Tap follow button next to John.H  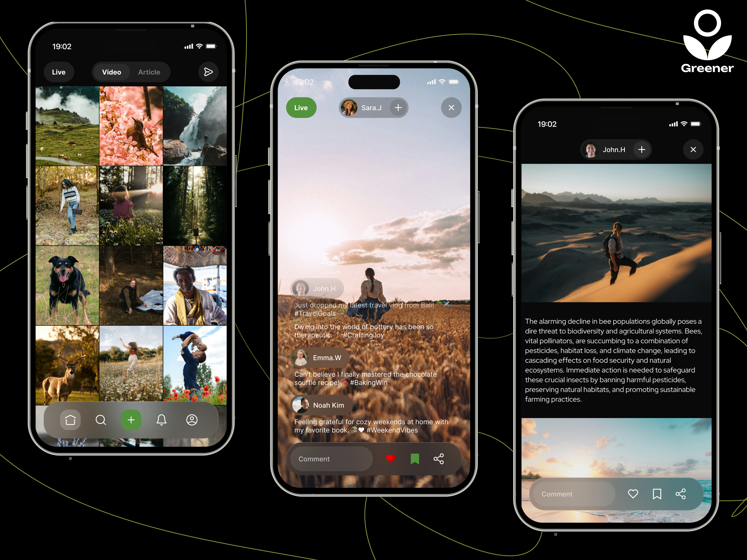coord(643,149)
